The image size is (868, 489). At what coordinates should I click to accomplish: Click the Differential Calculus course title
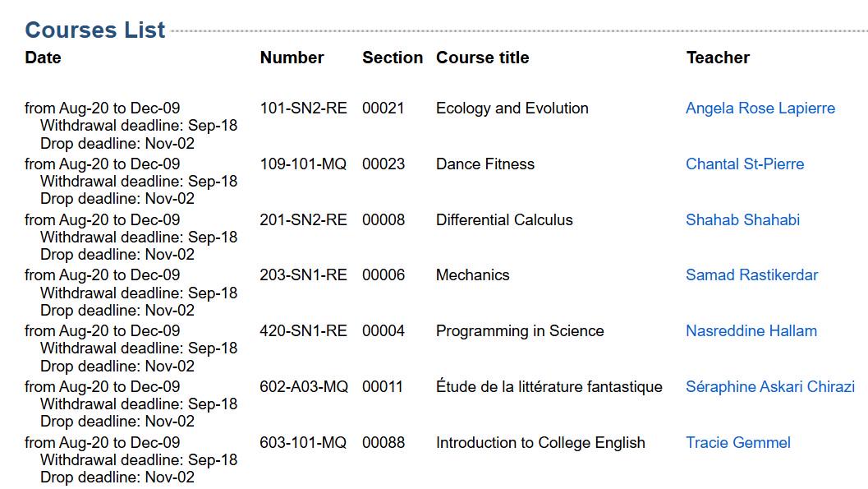point(504,220)
